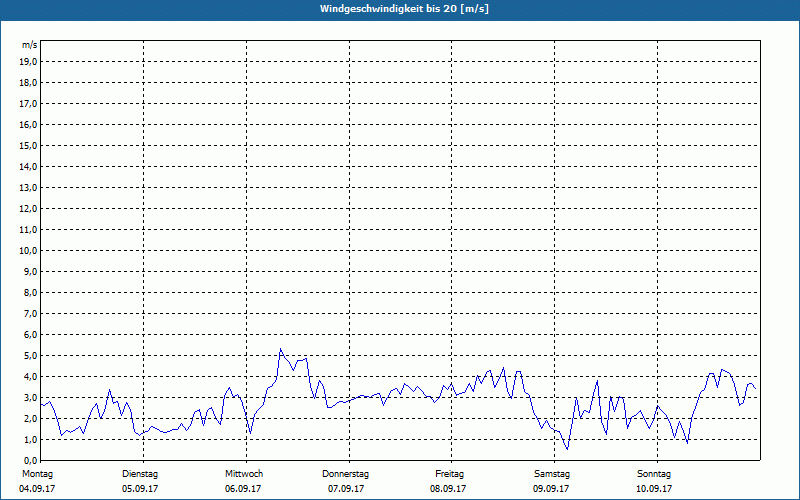Click the Freitag day label
Screen dimensions: 800x500
(449, 474)
